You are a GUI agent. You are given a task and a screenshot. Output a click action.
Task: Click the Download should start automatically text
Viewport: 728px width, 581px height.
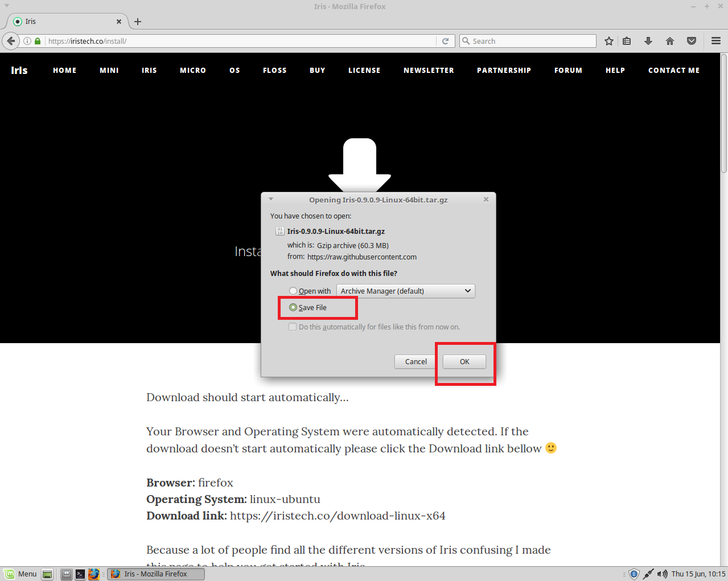point(248,397)
